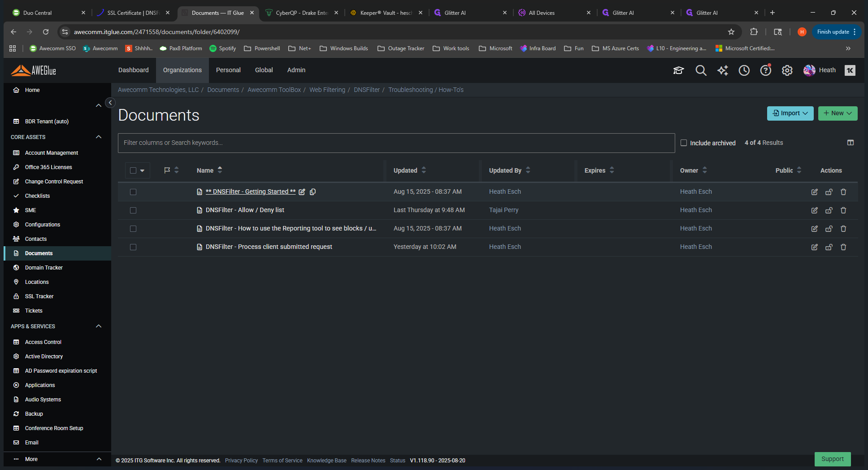Screen dimensions: 868x470
Task: Edit the DNSFilter - Getting Started row
Action: (815, 192)
